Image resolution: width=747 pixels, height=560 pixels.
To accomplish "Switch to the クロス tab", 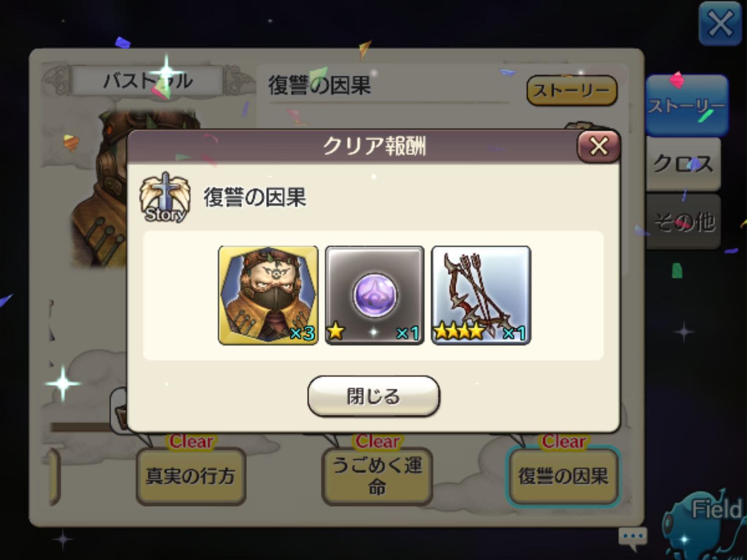I will click(x=683, y=164).
